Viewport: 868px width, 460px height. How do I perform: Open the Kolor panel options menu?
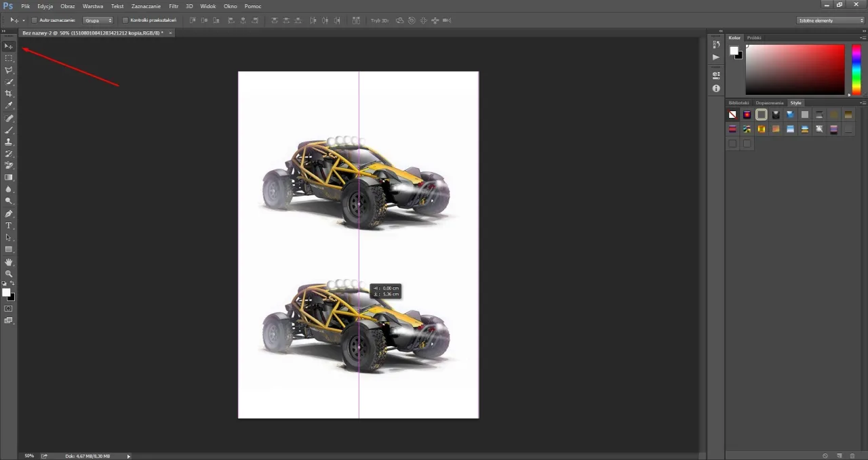863,38
